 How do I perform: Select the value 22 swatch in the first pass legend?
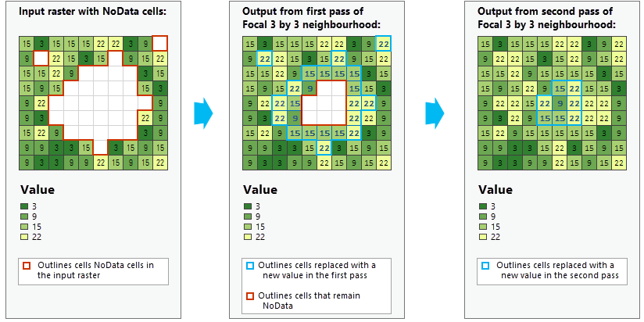point(249,237)
